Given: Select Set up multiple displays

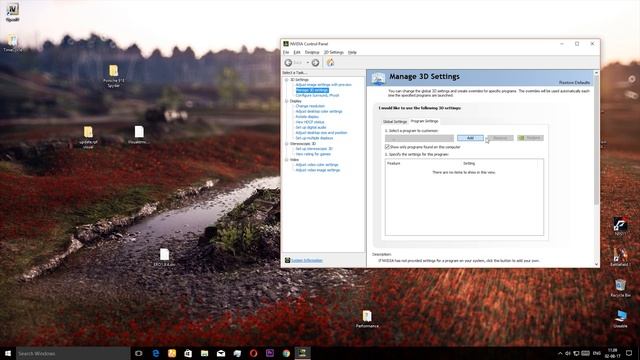Looking at the screenshot, I should (x=314, y=138).
